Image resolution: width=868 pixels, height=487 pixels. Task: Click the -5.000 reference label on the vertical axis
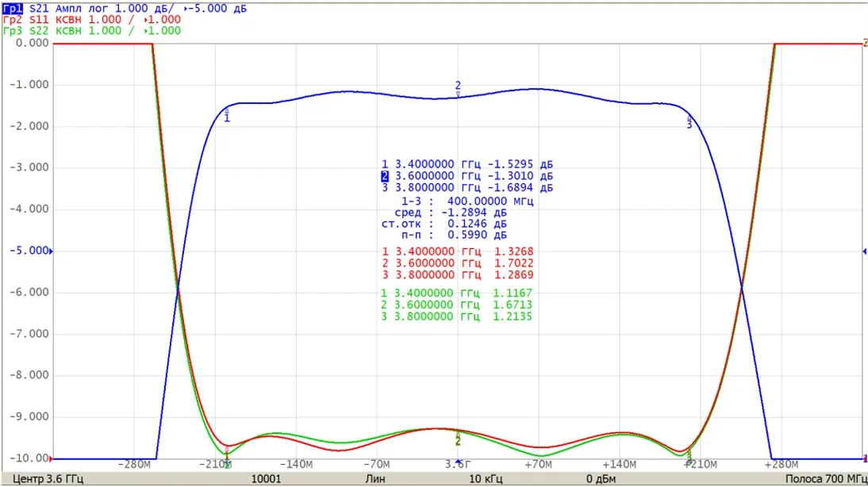[x=29, y=251]
